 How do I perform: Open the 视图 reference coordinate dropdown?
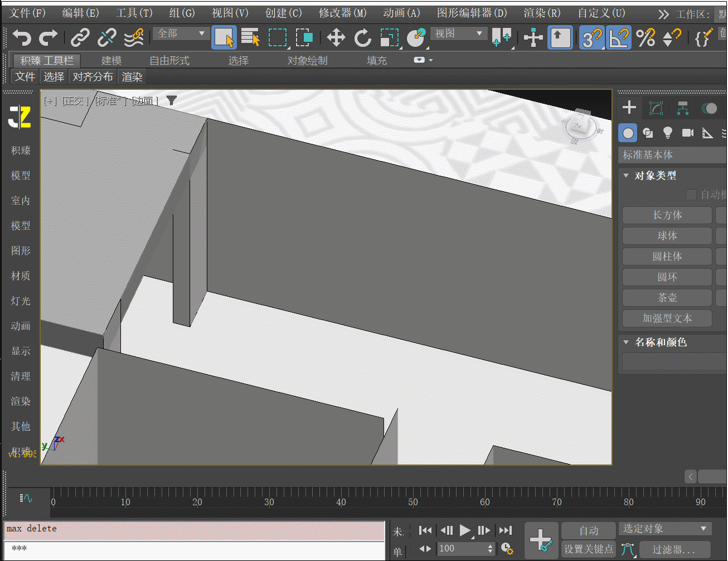point(459,34)
